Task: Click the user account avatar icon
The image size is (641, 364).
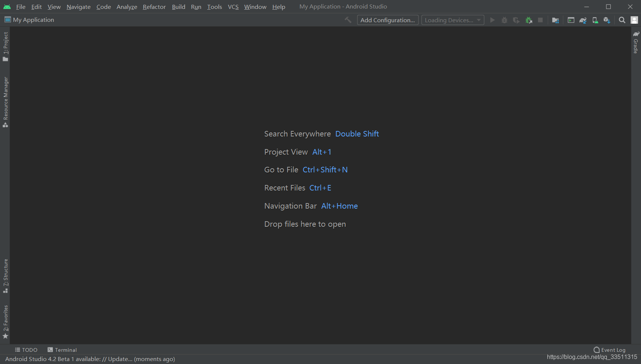Action: [x=634, y=20]
